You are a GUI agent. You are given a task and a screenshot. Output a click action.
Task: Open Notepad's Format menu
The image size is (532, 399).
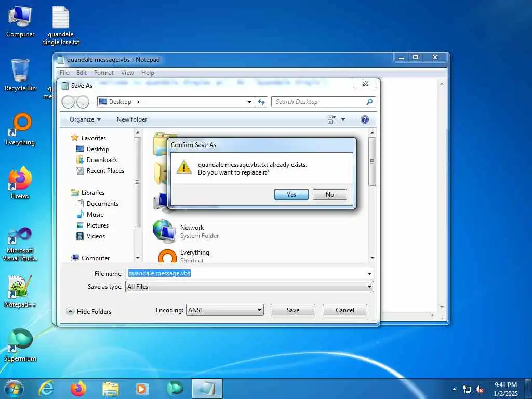104,73
